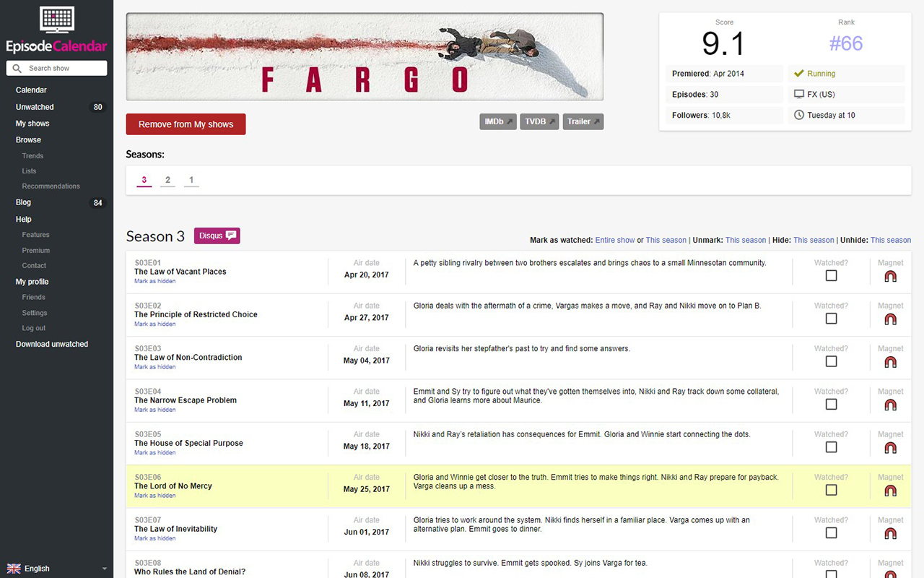This screenshot has width=924, height=578.
Task: Switch to season 3 tab
Action: click(144, 180)
